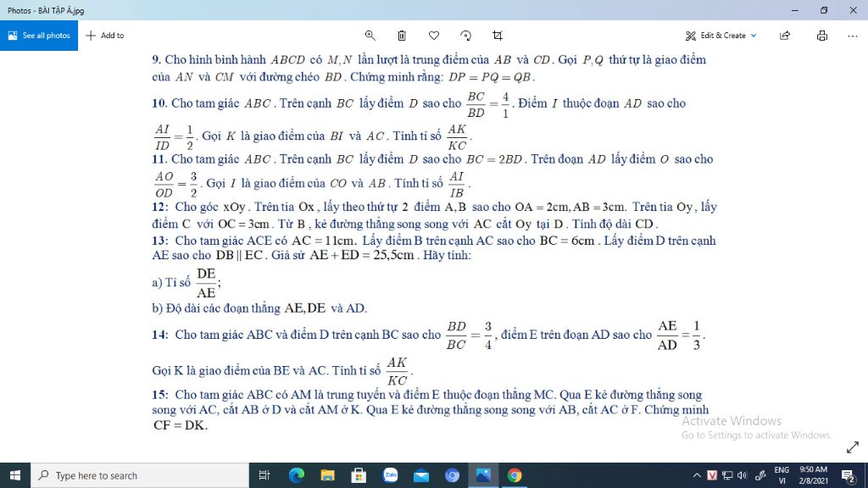
Task: Click the text 'b) Độ dài các đoạn thẳng'
Action: [x=216, y=308]
